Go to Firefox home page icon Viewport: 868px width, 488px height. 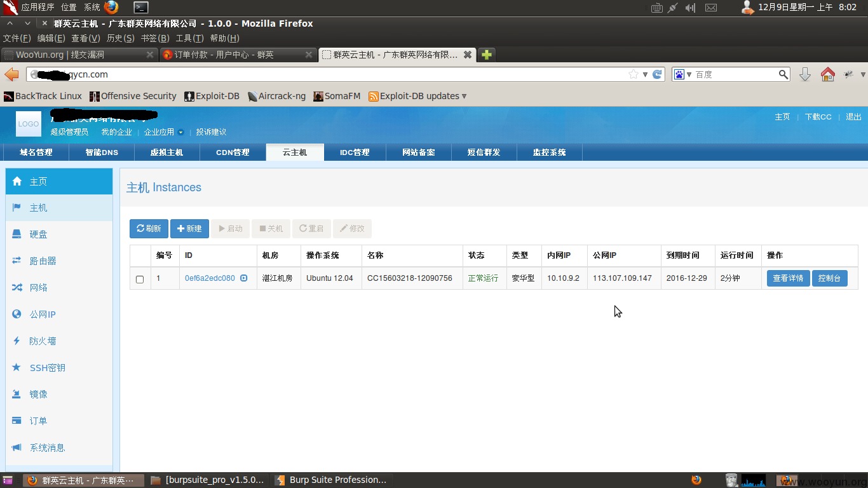pos(827,74)
